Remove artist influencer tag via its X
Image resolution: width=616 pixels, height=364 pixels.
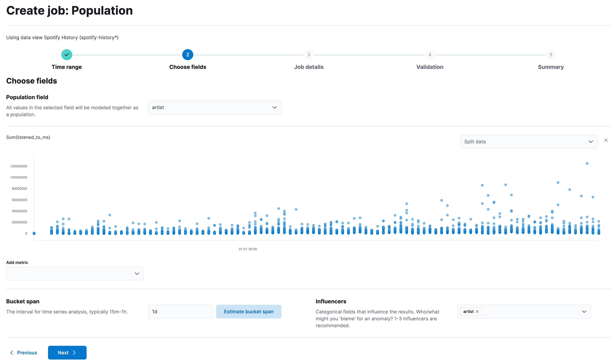click(x=477, y=312)
